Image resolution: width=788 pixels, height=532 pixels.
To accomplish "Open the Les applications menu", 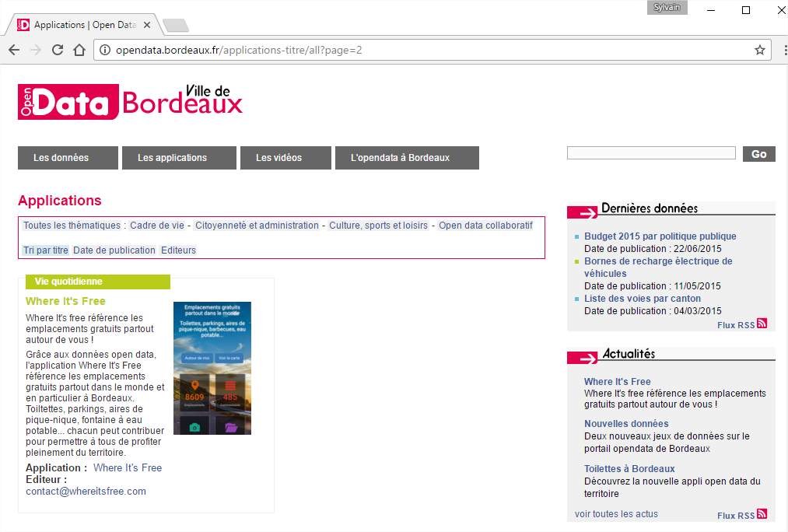I will (x=179, y=158).
